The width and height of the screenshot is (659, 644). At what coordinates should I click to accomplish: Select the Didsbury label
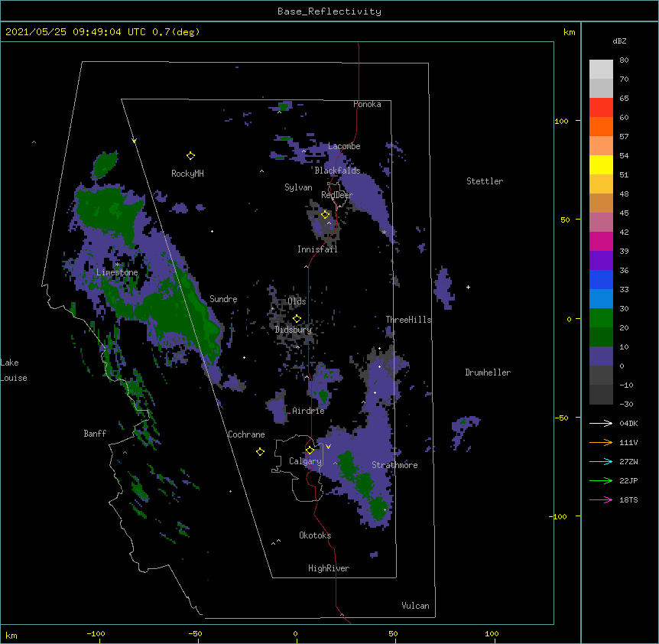294,330
